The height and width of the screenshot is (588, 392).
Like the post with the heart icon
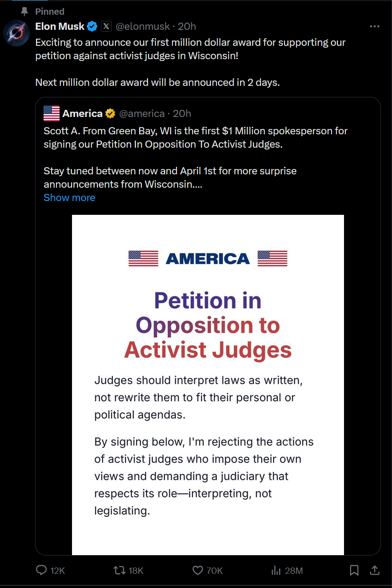[x=197, y=570]
